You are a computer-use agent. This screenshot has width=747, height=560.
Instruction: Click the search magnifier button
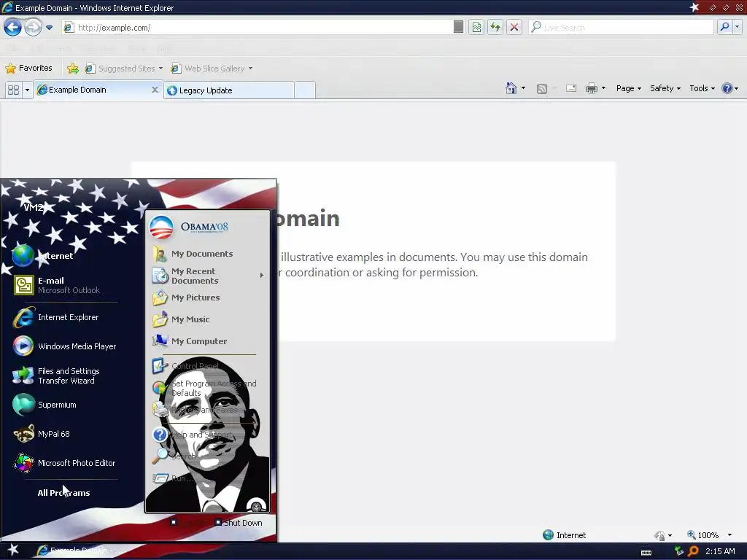(724, 27)
